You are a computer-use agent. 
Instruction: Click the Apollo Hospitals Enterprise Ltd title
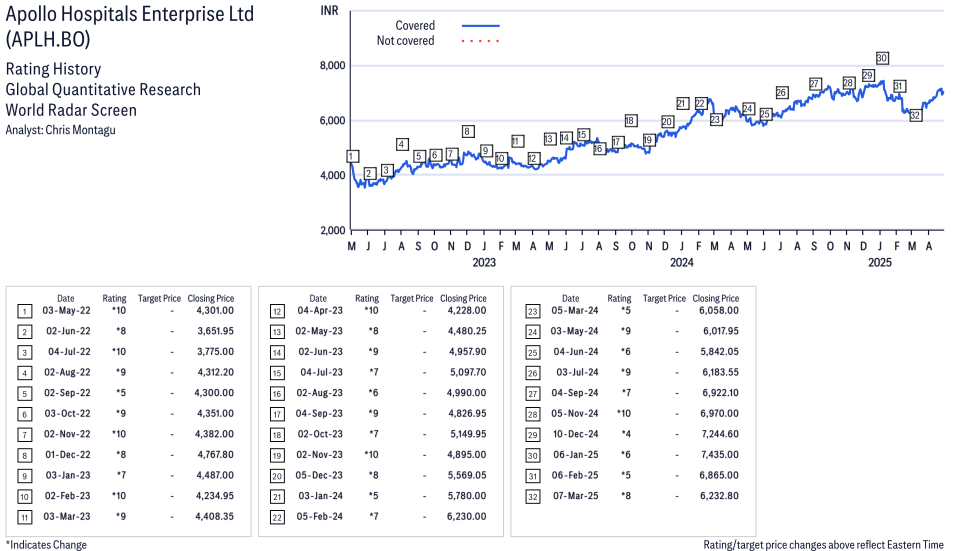[130, 14]
